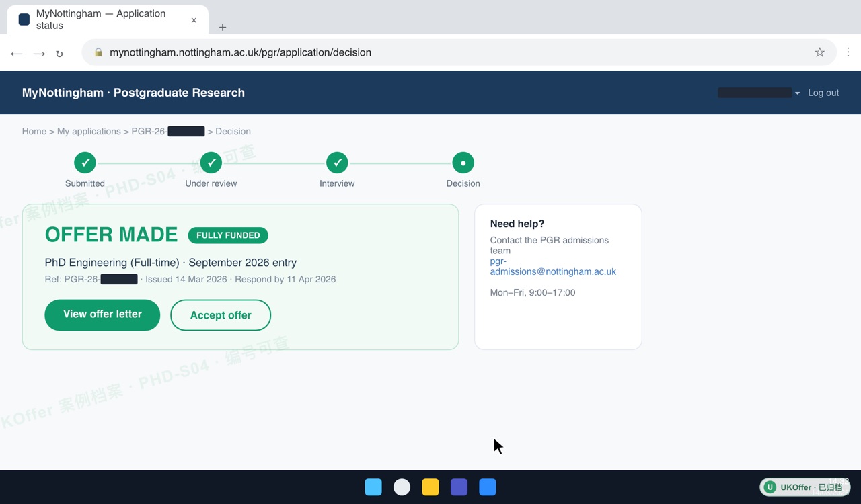Image resolution: width=861 pixels, height=504 pixels.
Task: Click the purple taskbar icon
Action: tap(459, 487)
